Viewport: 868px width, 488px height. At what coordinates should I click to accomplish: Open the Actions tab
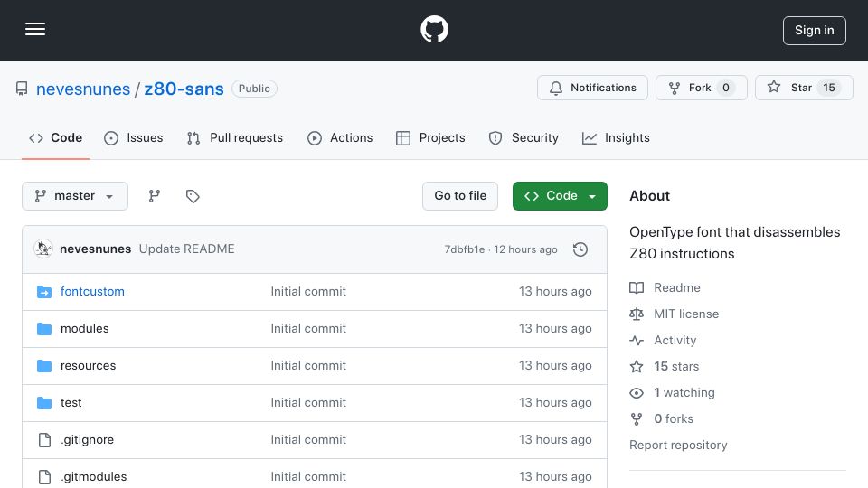point(340,137)
